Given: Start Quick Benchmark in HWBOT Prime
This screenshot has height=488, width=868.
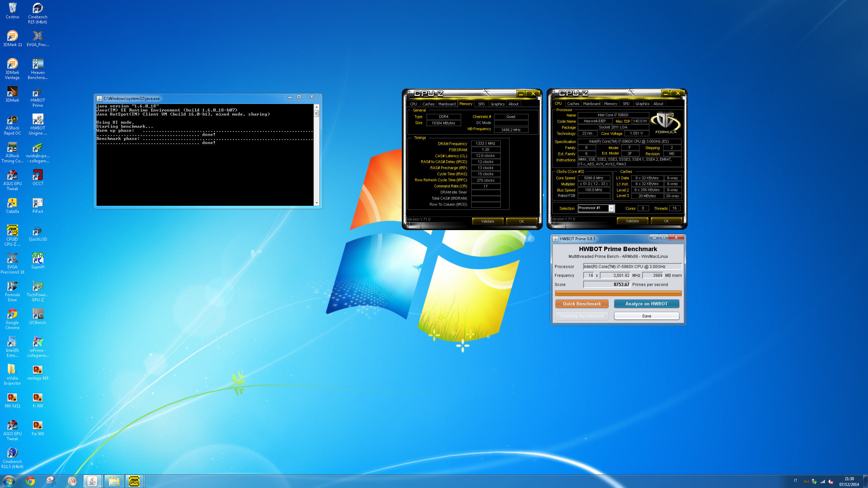Looking at the screenshot, I should (582, 304).
